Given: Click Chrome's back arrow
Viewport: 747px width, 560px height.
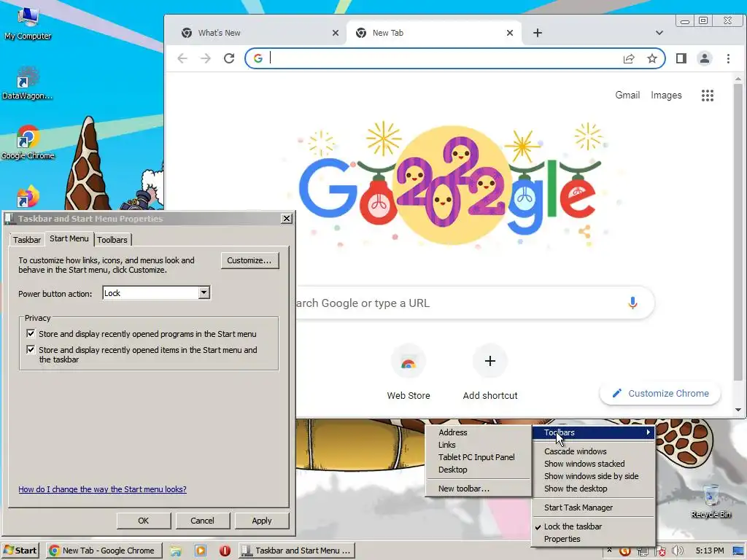Looking at the screenshot, I should [182, 58].
